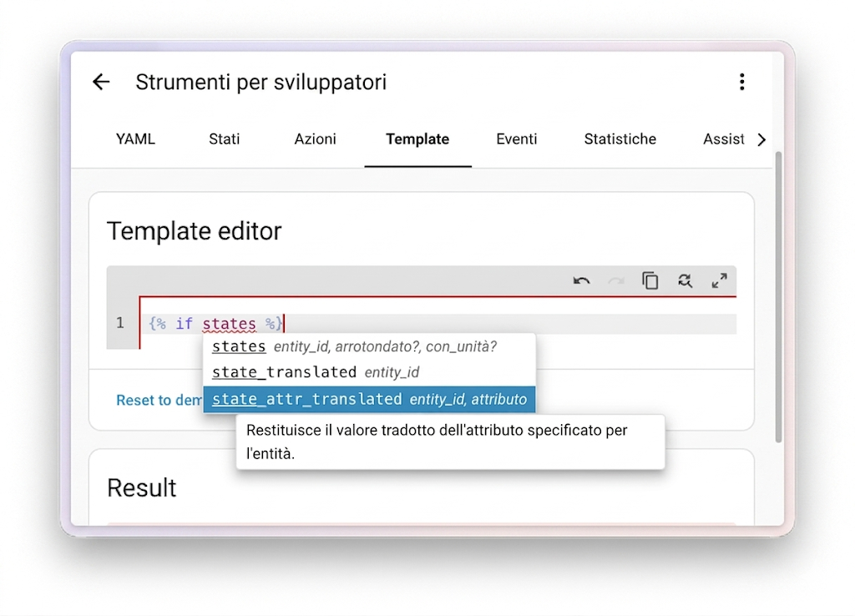855x616 pixels.
Task: Switch to the Stati tab
Action: click(x=224, y=139)
